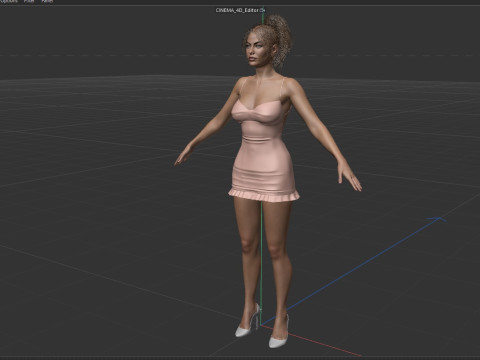This screenshot has width=480, height=360.
Task: Select the female character model's dress
Action: tap(263, 153)
